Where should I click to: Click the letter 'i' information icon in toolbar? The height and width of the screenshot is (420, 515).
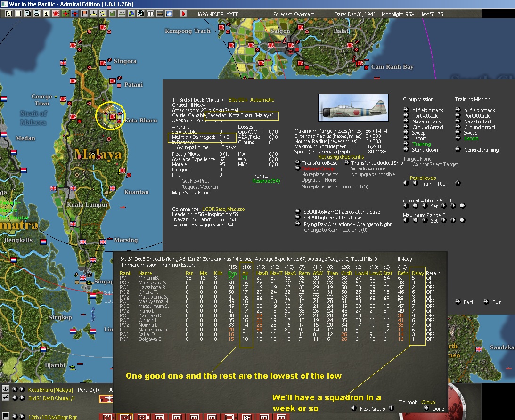pos(46,14)
